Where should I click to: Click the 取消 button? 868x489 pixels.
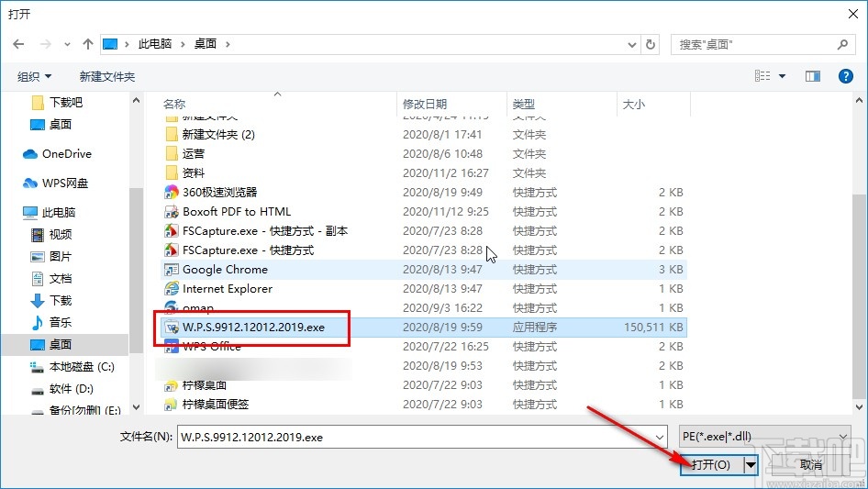[811, 464]
